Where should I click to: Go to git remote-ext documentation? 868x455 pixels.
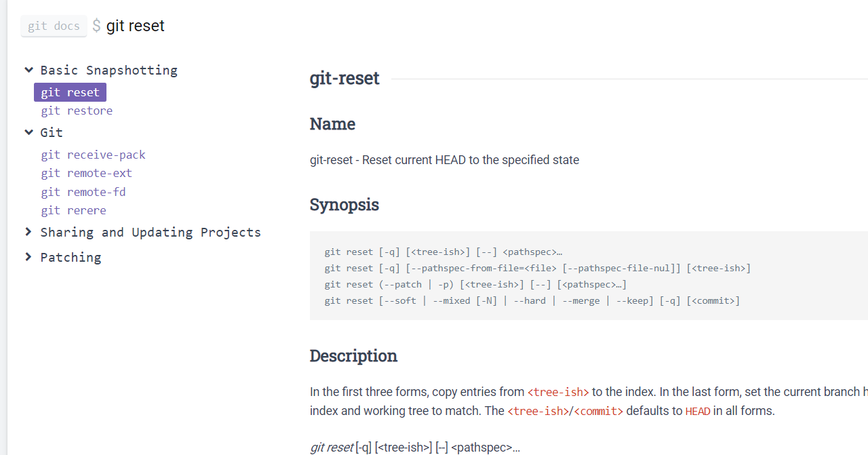[x=86, y=173]
